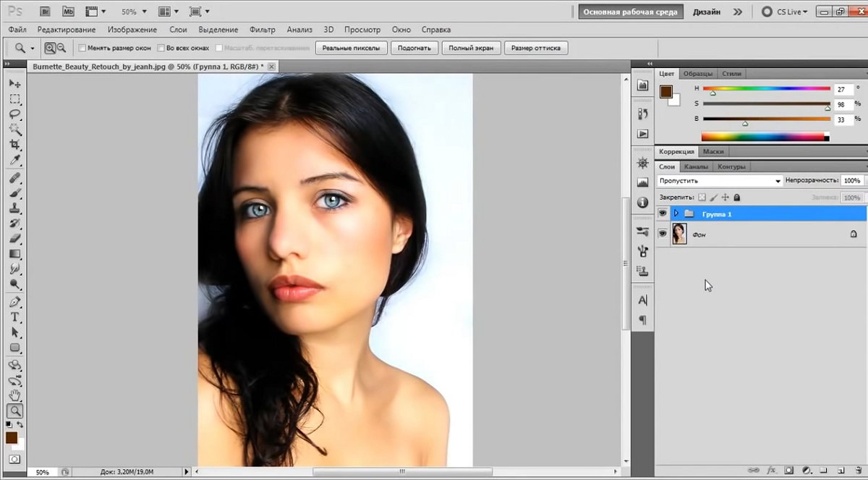Open Mini Bridge via the Mb icon
This screenshot has width=868, height=480.
(68, 12)
